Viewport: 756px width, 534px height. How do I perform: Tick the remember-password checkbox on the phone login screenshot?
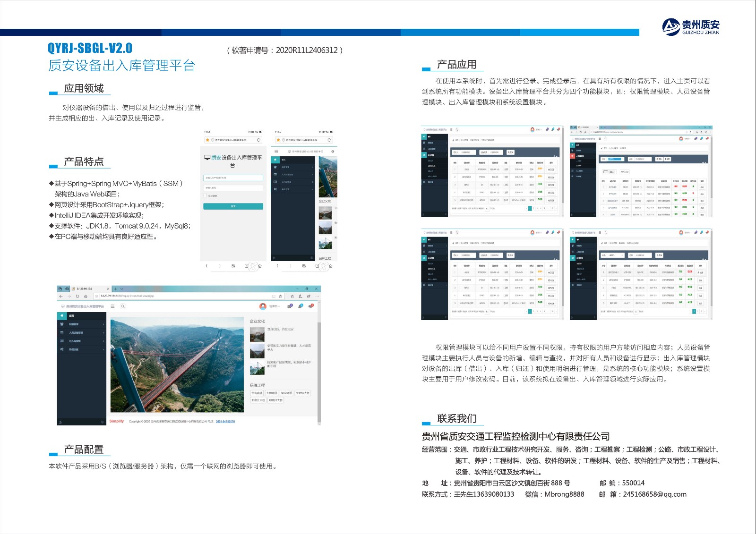click(205, 195)
